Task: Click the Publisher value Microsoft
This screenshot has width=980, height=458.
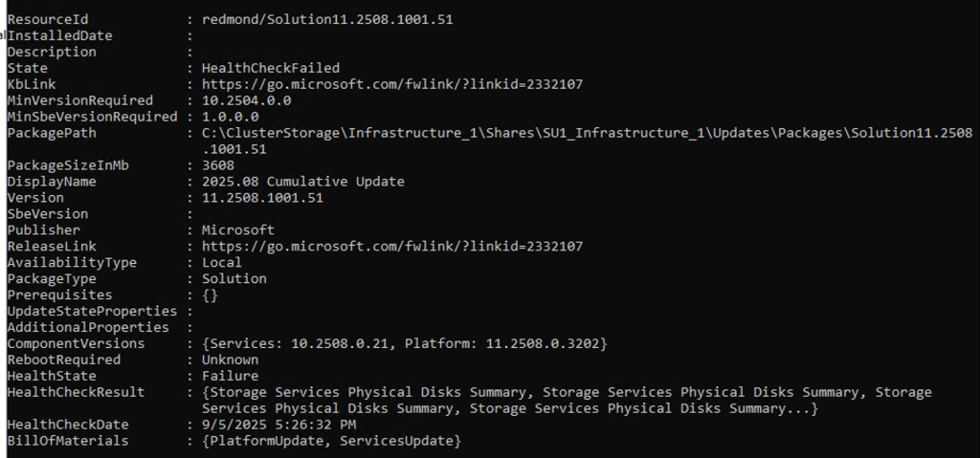Action: (237, 229)
